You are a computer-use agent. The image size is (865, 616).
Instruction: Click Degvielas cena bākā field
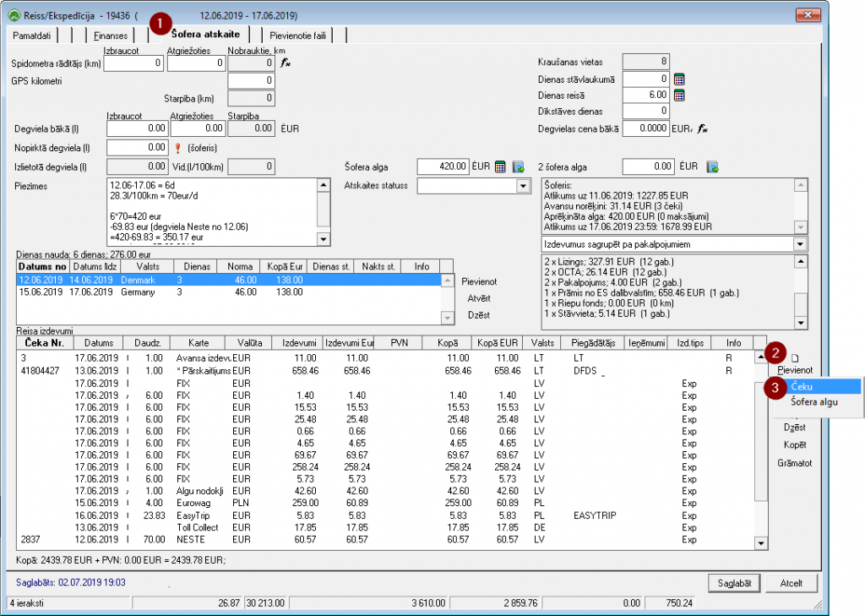[646, 128]
